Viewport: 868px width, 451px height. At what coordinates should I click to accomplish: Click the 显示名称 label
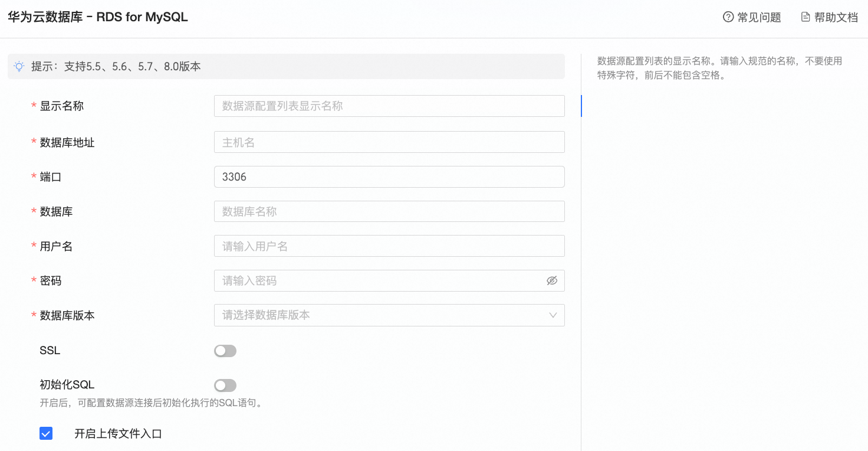[61, 106]
